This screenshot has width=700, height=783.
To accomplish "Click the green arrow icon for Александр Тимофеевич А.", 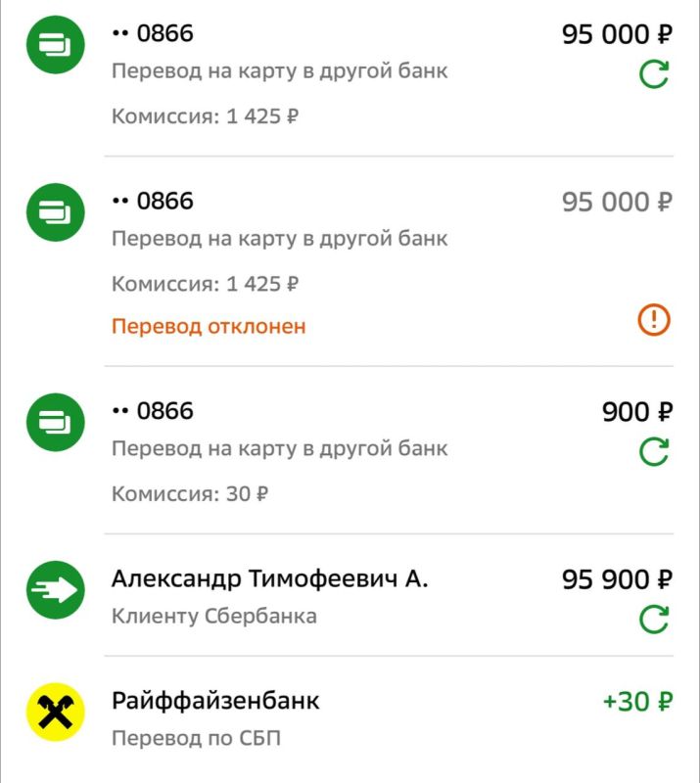I will (x=54, y=587).
